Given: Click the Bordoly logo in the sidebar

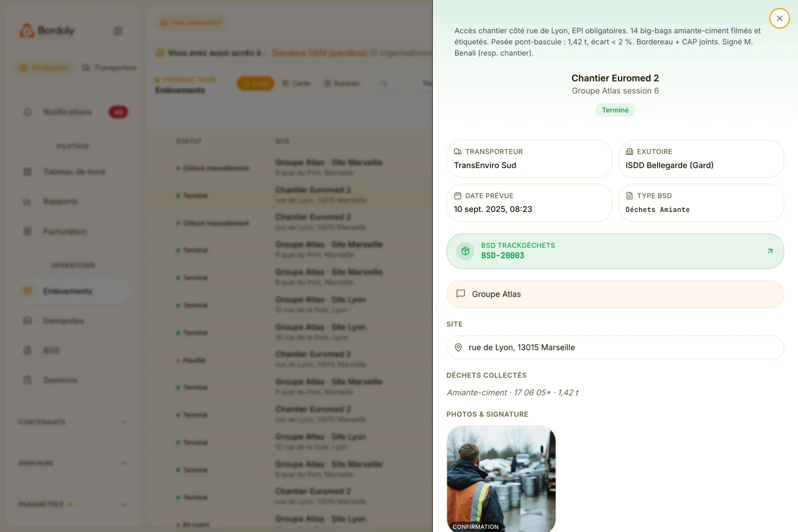Looking at the screenshot, I should (47, 31).
